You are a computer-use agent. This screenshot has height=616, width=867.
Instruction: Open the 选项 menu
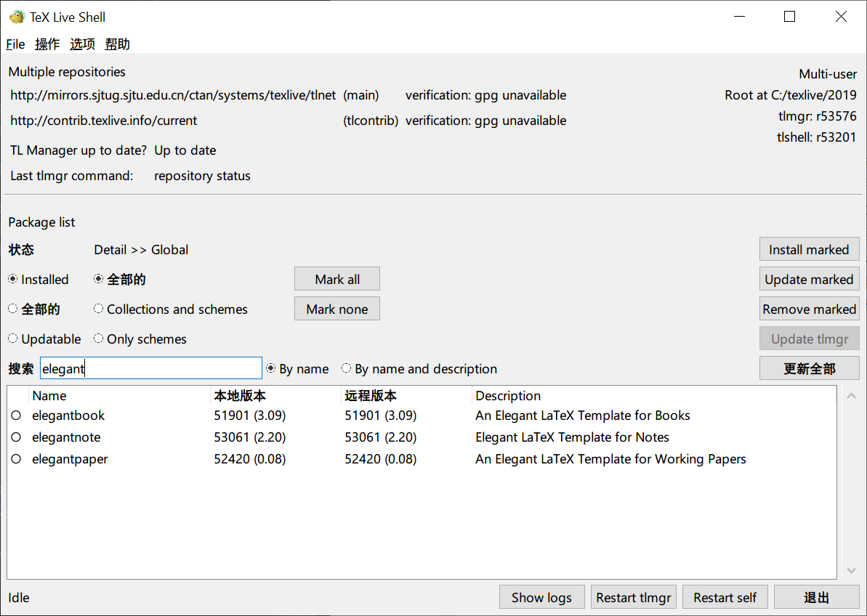pyautogui.click(x=82, y=44)
